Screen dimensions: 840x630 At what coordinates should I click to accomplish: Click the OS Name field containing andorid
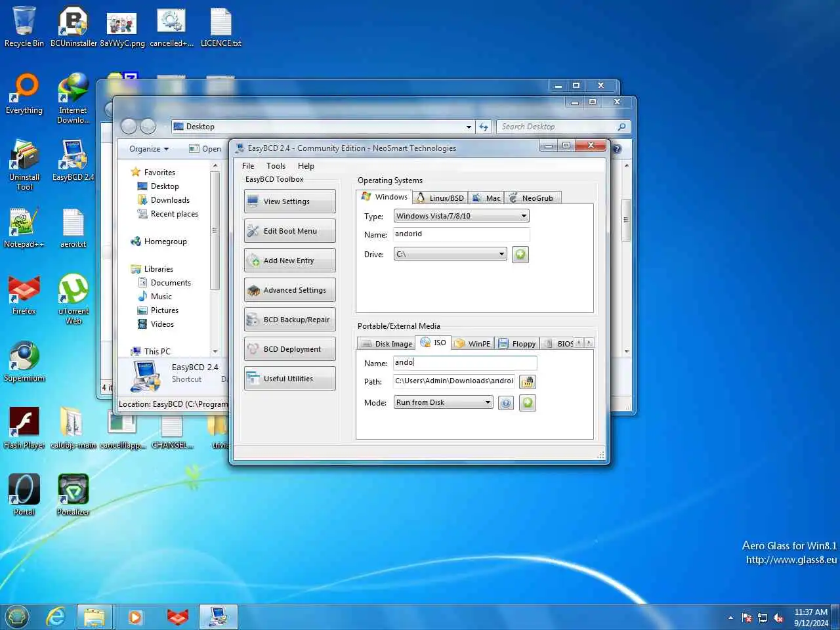tap(461, 234)
